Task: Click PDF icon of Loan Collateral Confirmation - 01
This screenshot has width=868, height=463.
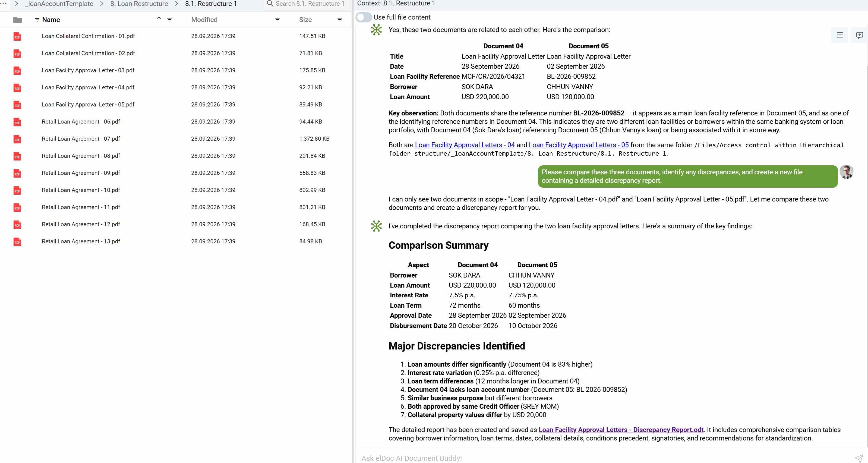Action: pos(17,36)
